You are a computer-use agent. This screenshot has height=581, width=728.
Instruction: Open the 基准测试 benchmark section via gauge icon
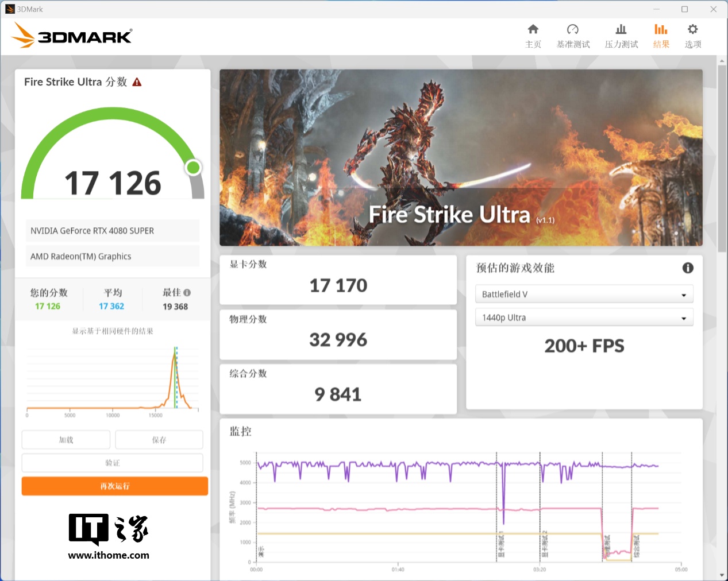[572, 36]
